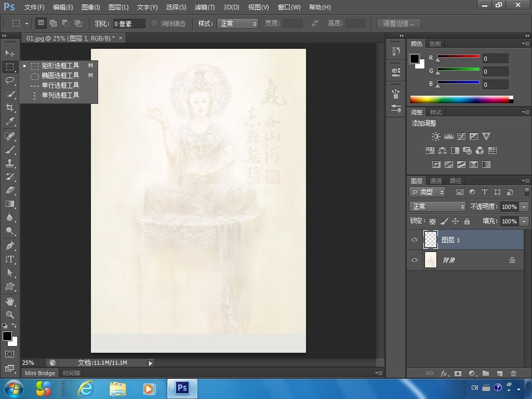Select the Type tool
Screen dimensions: 532x399
(9, 259)
